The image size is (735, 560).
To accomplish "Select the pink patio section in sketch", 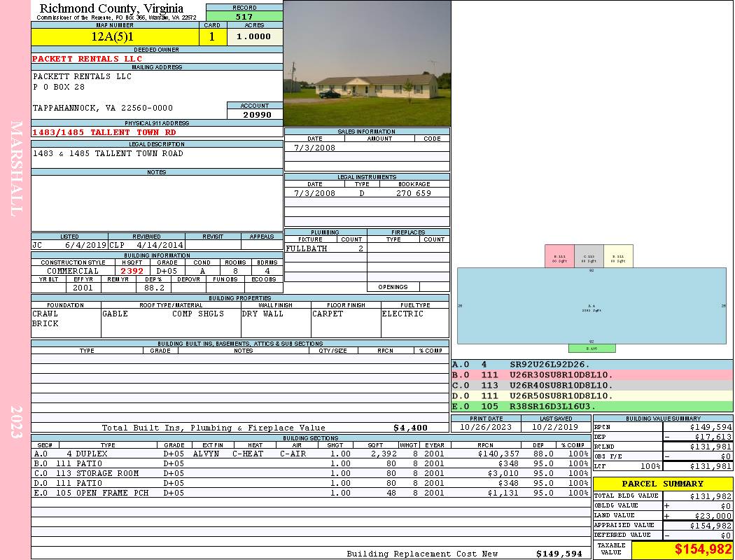I will 559,256.
